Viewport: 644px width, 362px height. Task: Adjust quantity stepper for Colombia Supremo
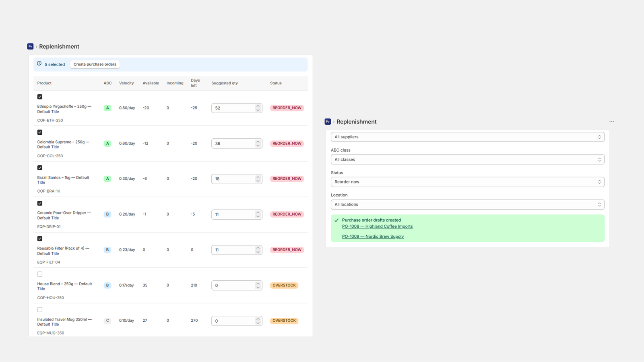[258, 143]
